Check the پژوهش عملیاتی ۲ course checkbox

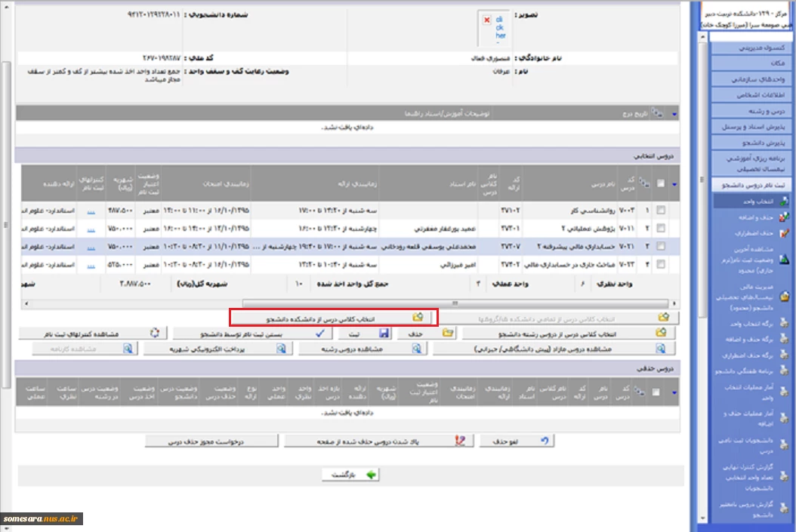[x=661, y=227]
